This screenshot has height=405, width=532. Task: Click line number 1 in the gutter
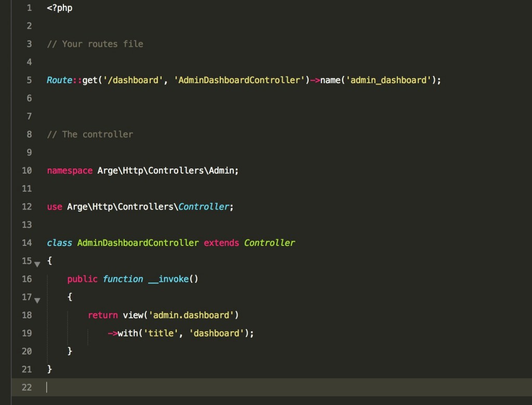pos(29,8)
